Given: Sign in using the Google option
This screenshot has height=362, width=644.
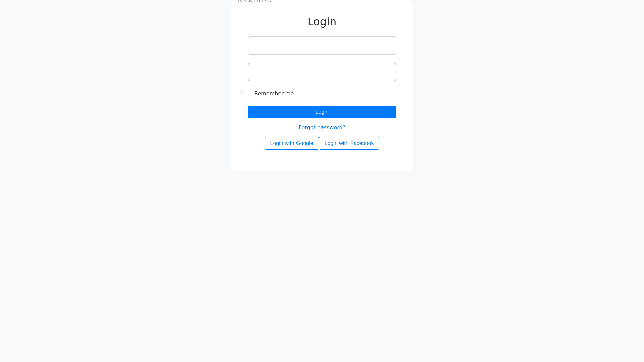Looking at the screenshot, I should pyautogui.click(x=291, y=143).
